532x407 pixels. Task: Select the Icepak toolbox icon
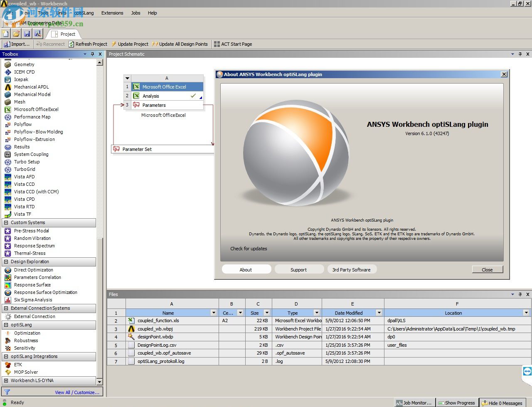[x=8, y=79]
